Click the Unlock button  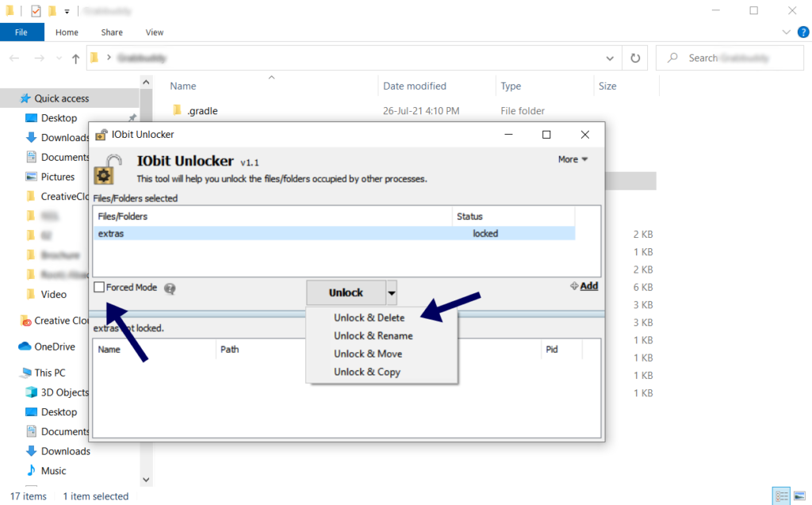[347, 293]
